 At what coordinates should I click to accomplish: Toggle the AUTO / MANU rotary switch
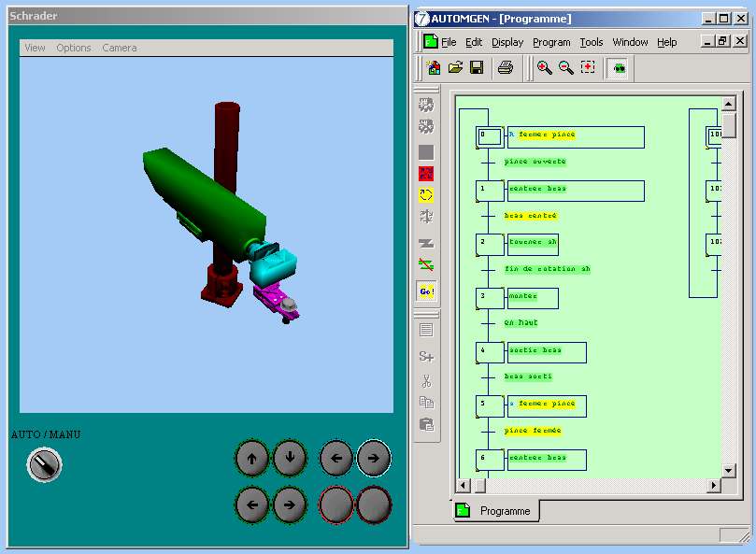[x=44, y=464]
